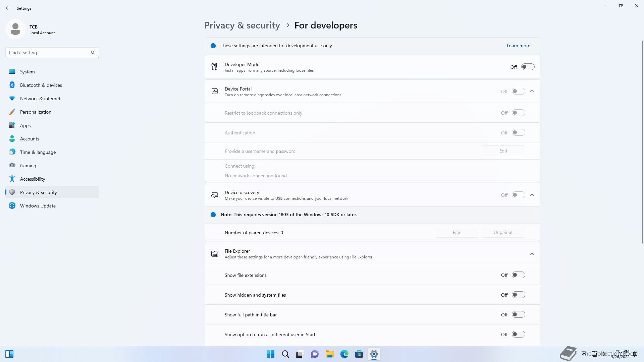Image resolution: width=644 pixels, height=362 pixels.
Task: Click the Accessibility icon in sidebar
Action: point(12,179)
